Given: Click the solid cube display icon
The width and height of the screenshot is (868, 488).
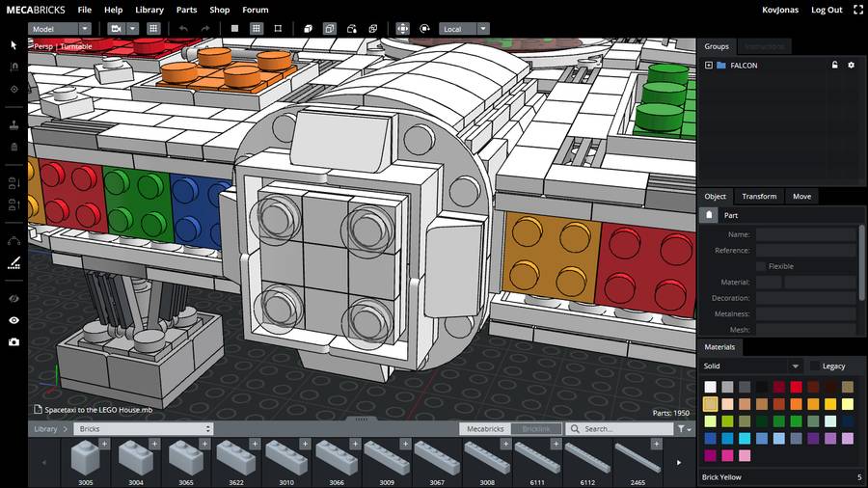Looking at the screenshot, I should click(x=308, y=29).
